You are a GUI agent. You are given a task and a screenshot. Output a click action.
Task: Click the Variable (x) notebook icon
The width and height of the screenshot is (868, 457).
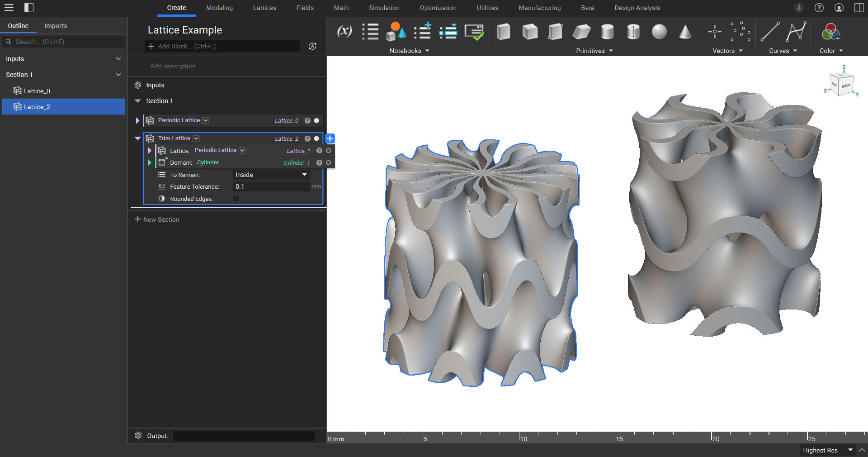pyautogui.click(x=344, y=32)
